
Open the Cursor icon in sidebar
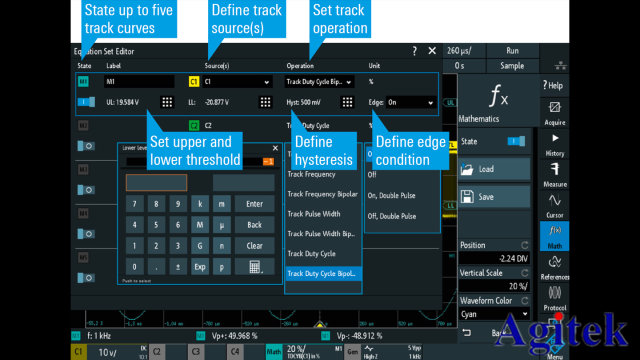[554, 206]
